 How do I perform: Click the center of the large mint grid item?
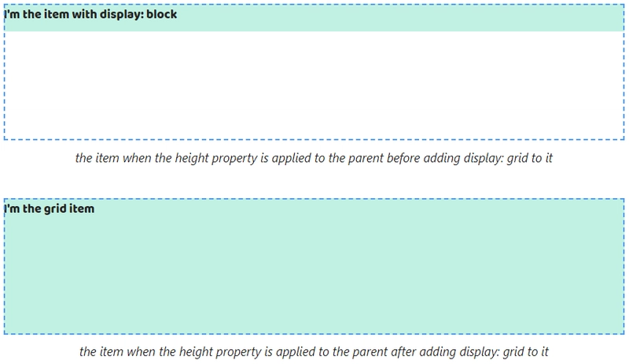point(314,266)
